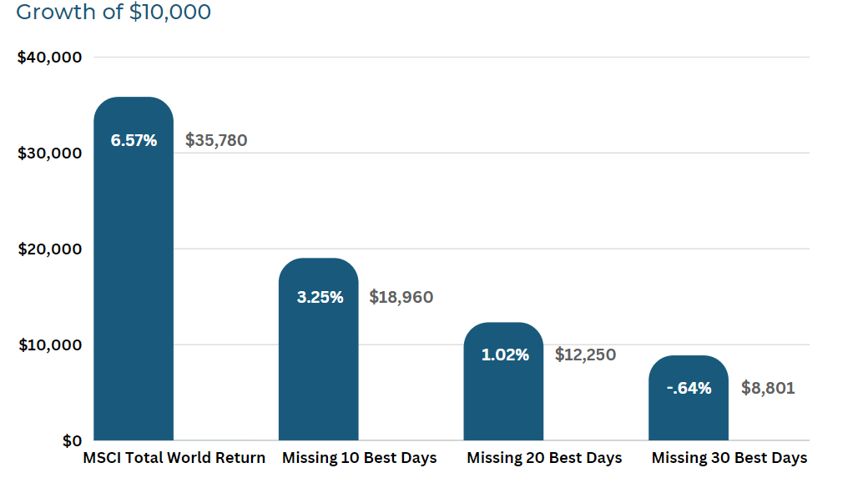Click the -.64% percentage label
The height and width of the screenshot is (498, 868).
pos(689,388)
